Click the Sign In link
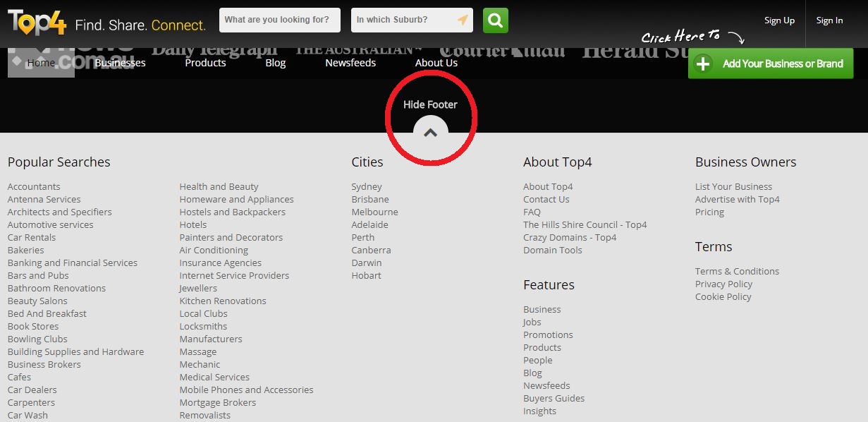This screenshot has width=868, height=422. tap(829, 20)
